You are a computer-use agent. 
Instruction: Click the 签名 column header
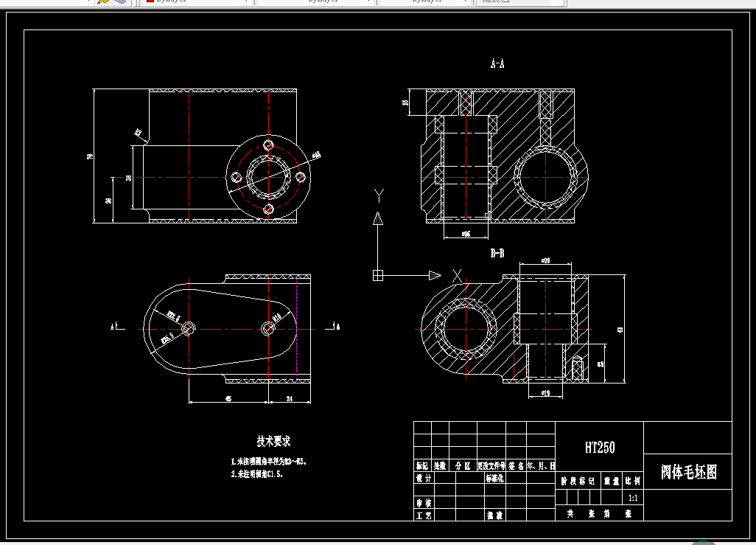point(516,466)
